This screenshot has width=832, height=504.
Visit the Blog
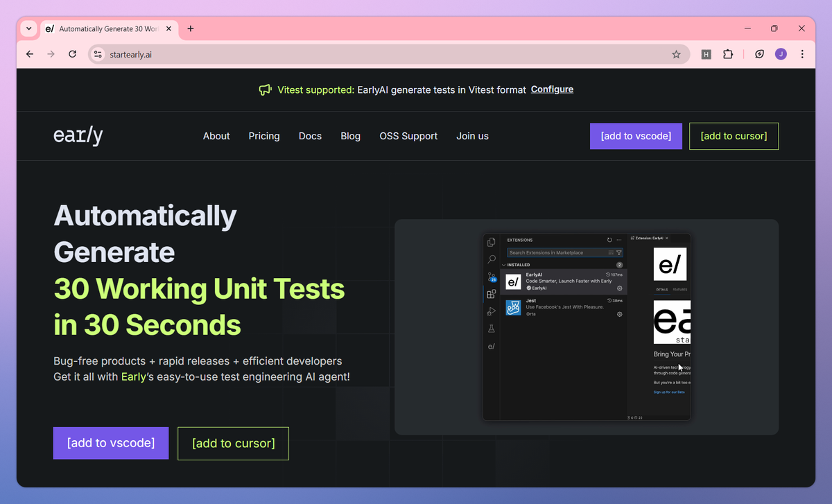tap(351, 136)
